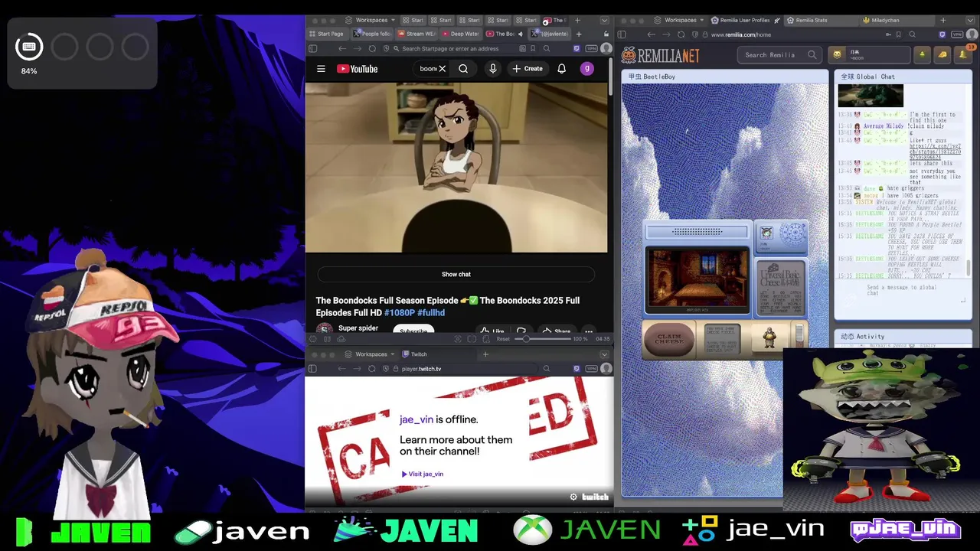Go back in the YouTube browser window

click(342, 48)
